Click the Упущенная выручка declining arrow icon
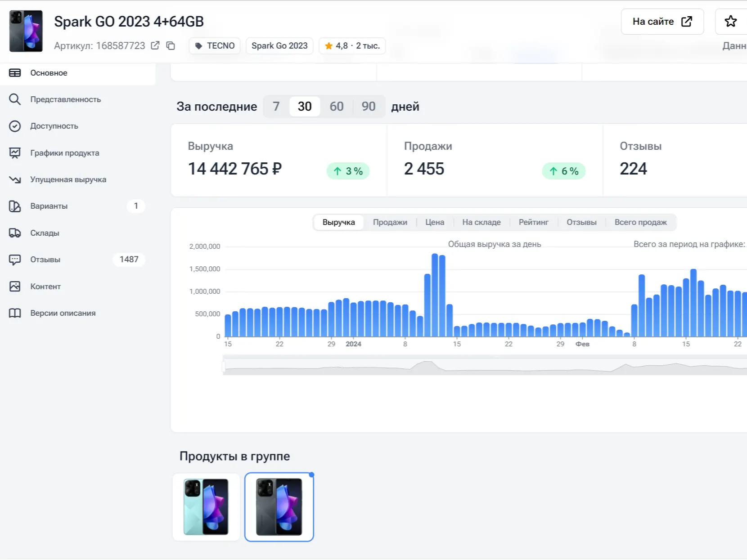 15,179
